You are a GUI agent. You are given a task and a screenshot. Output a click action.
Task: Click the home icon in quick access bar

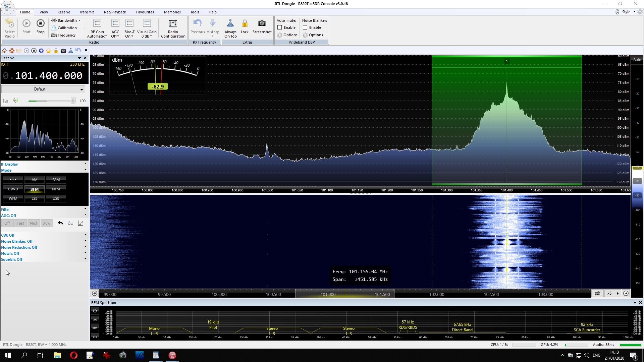(x=4, y=51)
